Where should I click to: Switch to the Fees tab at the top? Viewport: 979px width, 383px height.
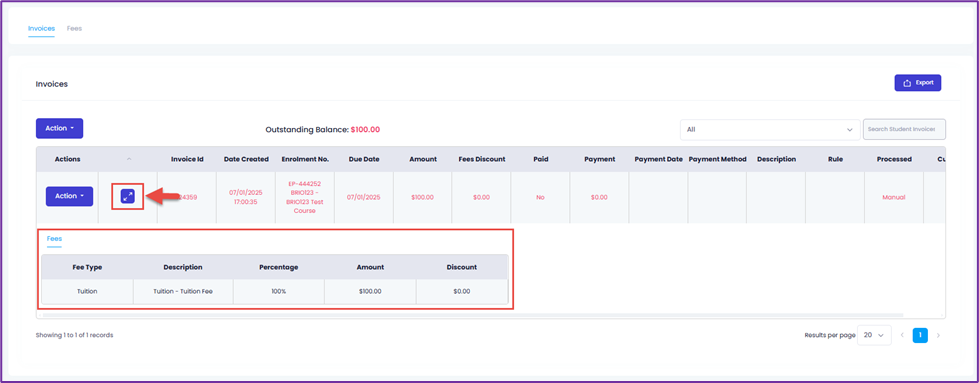click(74, 29)
